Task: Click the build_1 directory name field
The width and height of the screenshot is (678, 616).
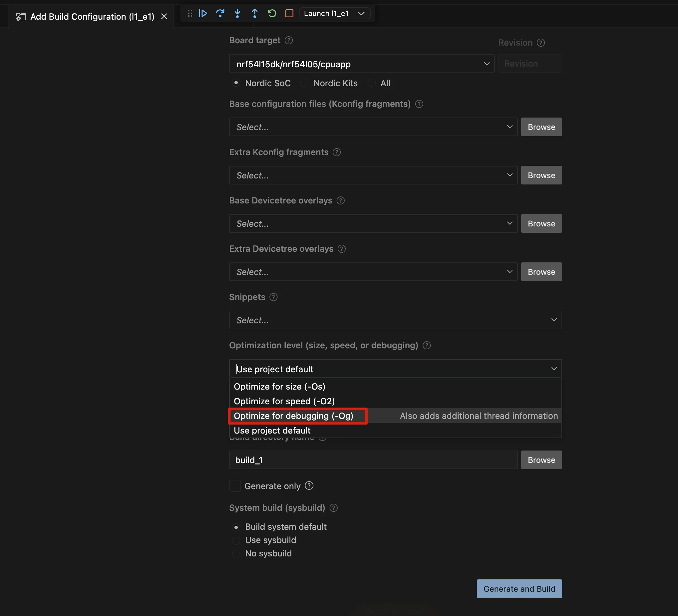Action: point(373,460)
